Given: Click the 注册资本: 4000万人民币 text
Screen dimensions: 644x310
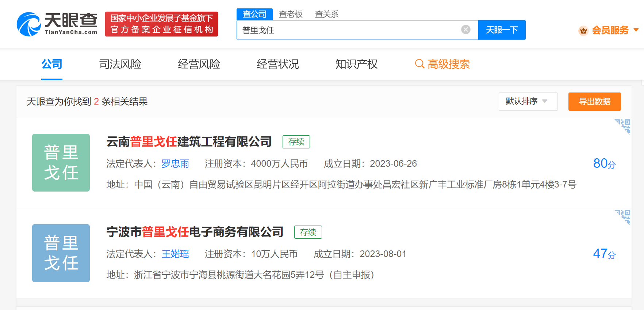Looking at the screenshot, I should 256,163.
